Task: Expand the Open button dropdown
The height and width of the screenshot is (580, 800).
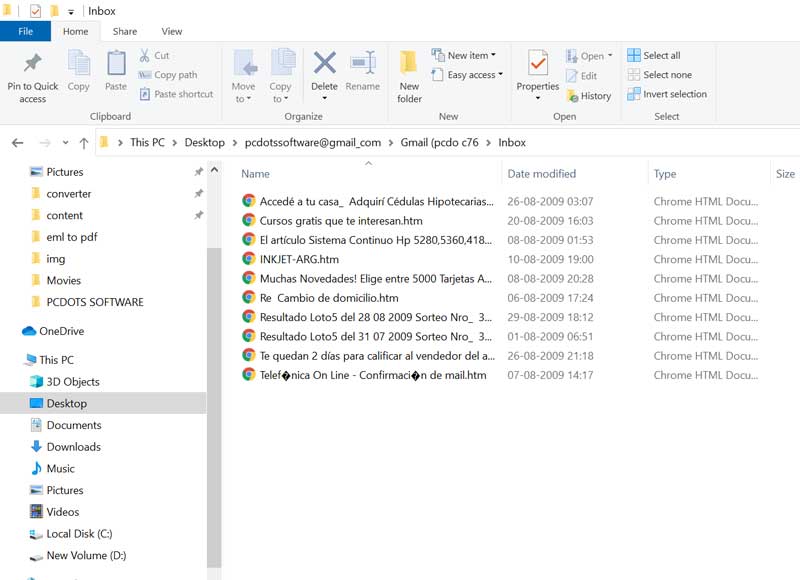Action: [610, 55]
